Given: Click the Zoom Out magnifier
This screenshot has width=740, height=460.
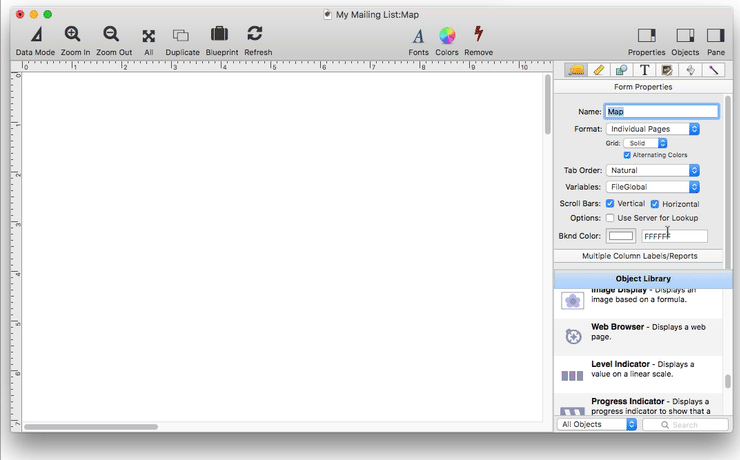Looking at the screenshot, I should click(111, 34).
